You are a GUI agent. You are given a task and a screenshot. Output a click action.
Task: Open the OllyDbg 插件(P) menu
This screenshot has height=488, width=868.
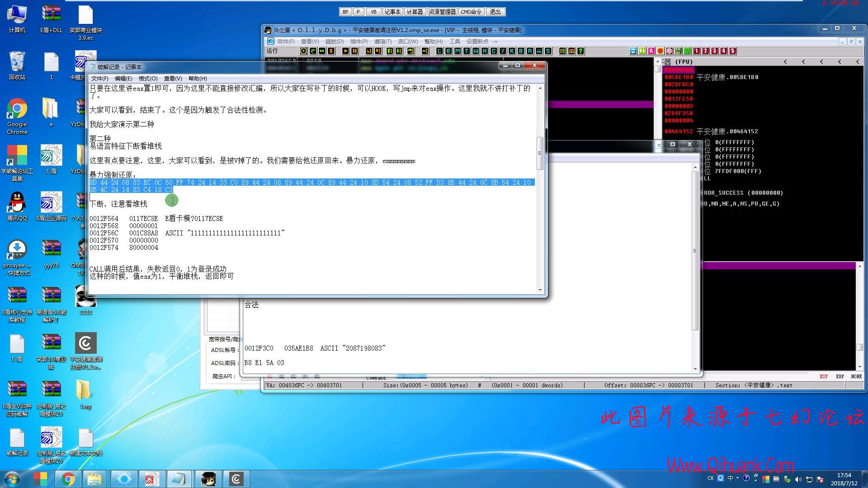tap(359, 41)
